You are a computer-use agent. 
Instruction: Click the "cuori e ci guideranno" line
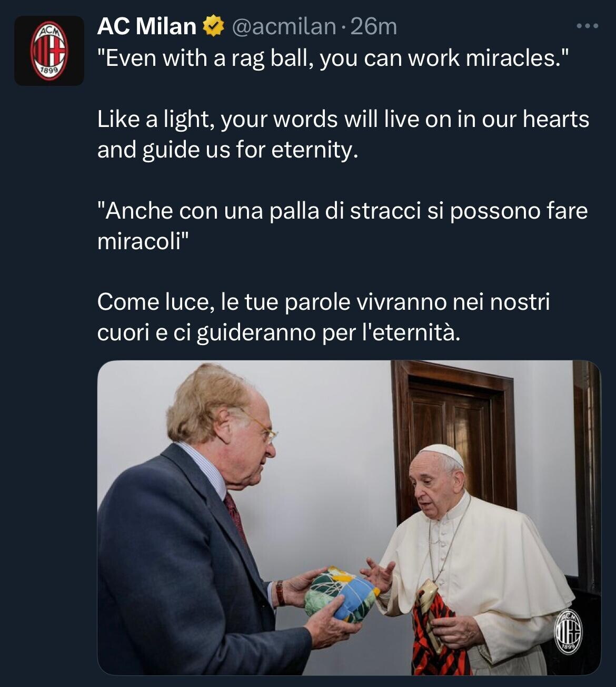279,333
